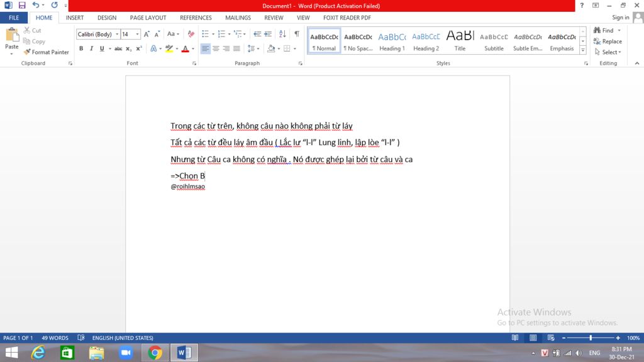
Task: Toggle Bold formatting
Action: tap(81, 48)
